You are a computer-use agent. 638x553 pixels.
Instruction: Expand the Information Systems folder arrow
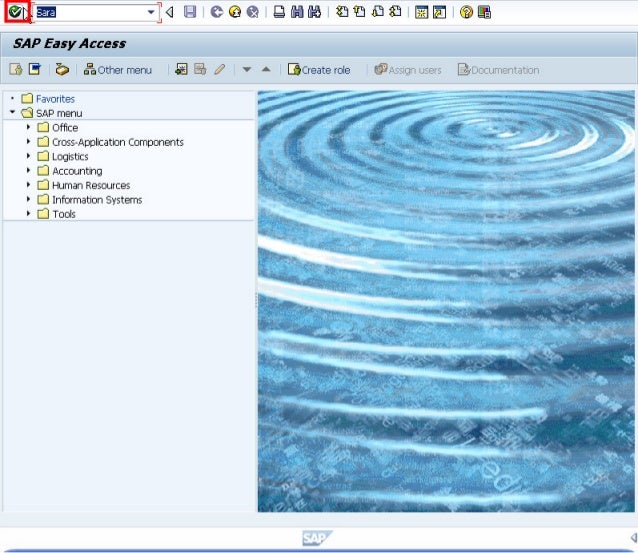(28, 199)
